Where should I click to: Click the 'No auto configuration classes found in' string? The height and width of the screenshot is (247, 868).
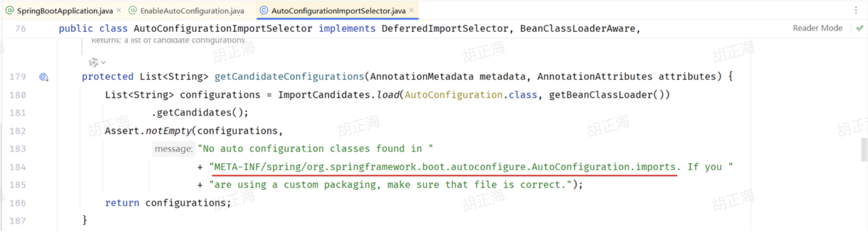coord(315,149)
